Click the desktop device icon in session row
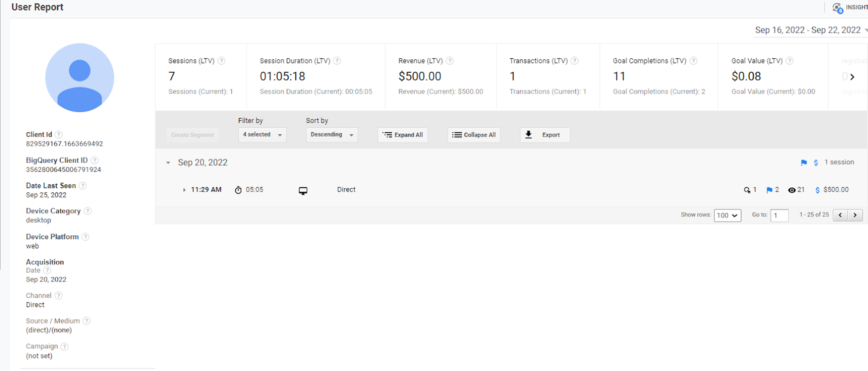The height and width of the screenshot is (371, 868). pos(303,191)
